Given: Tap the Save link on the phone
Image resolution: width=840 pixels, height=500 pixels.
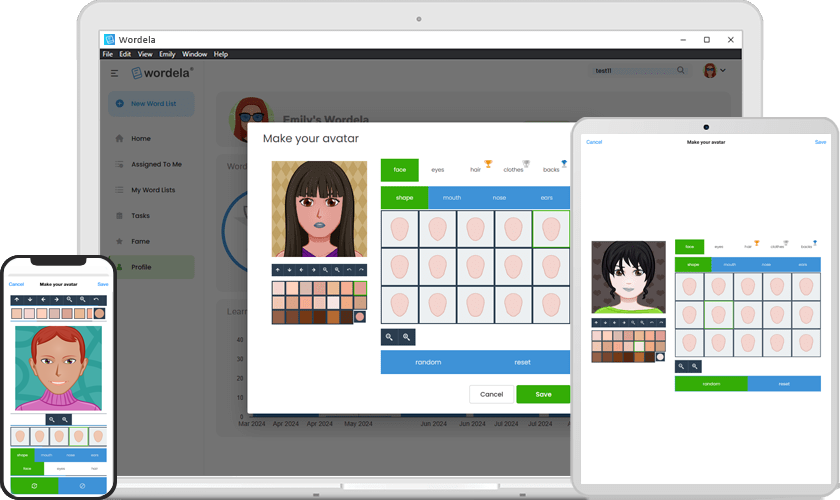Looking at the screenshot, I should point(103,284).
